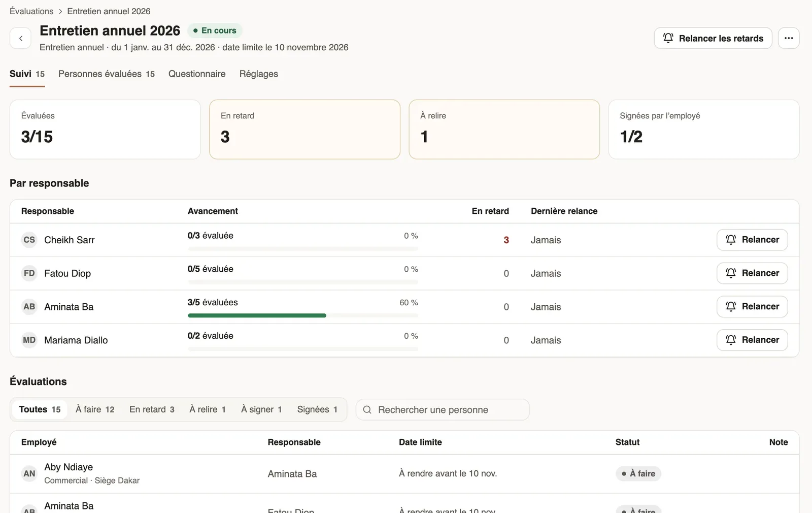Open the Personnes évaluées tab
Viewport: 812px width, 513px height.
(x=107, y=74)
